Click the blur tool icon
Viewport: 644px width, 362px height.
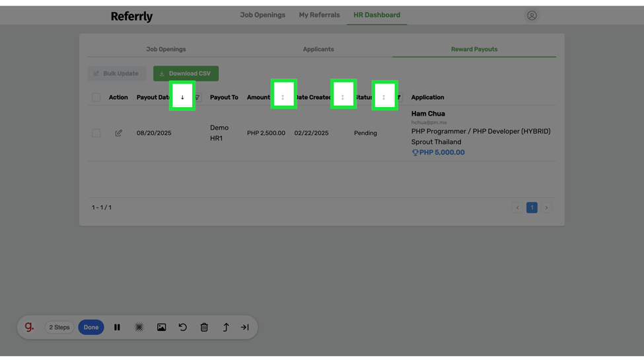139,327
